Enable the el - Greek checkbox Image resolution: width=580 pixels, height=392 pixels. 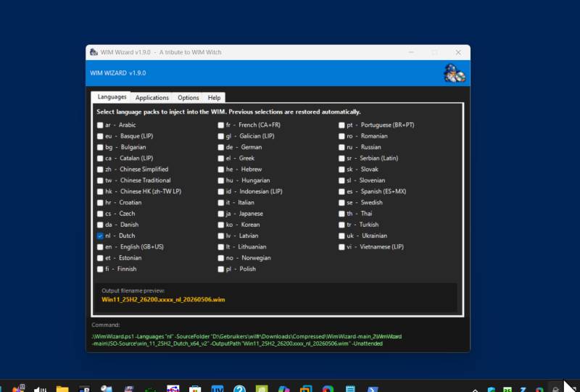click(x=221, y=158)
